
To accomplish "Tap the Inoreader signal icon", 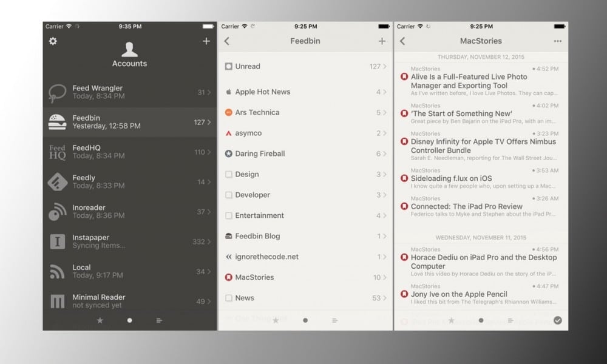I will point(57,212).
